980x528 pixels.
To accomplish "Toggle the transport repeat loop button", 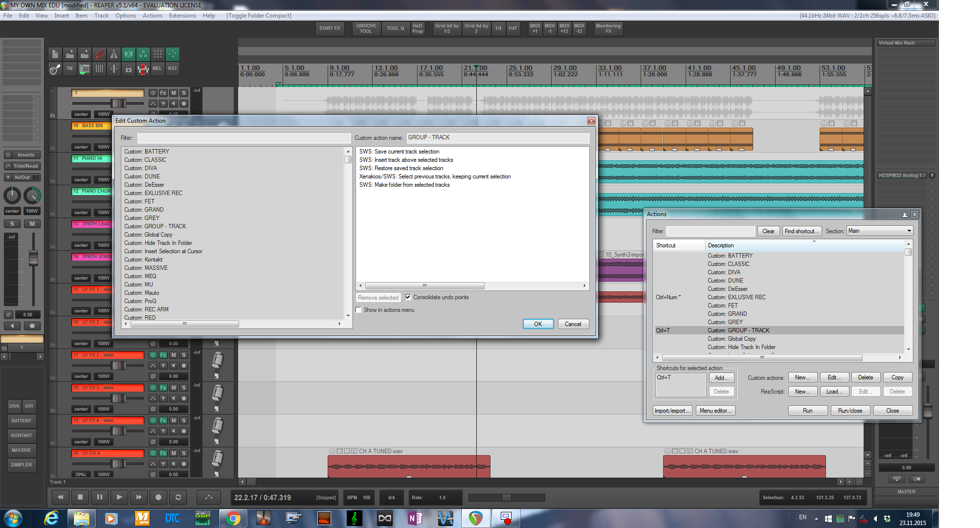I will click(x=178, y=497).
